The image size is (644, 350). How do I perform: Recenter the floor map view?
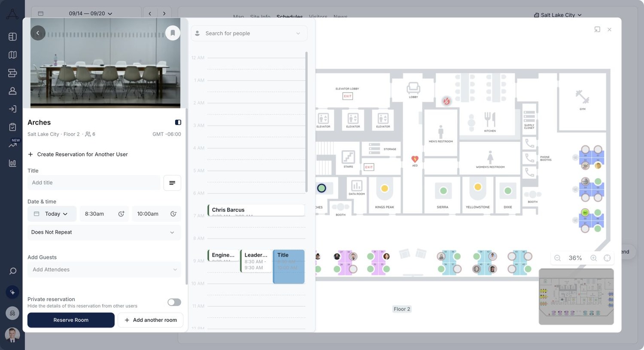click(x=607, y=258)
